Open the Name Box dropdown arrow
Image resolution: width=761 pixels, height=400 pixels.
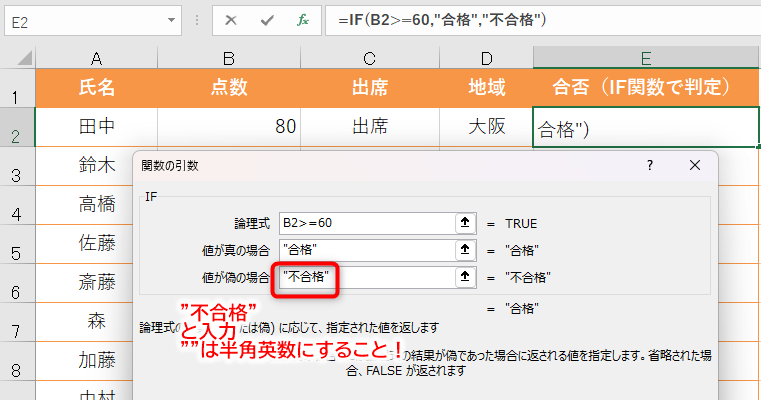(x=173, y=20)
